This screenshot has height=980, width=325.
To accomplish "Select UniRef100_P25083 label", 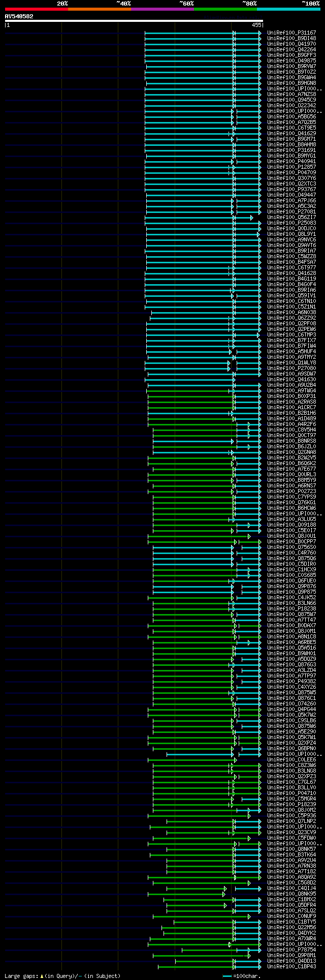I will (x=291, y=223).
